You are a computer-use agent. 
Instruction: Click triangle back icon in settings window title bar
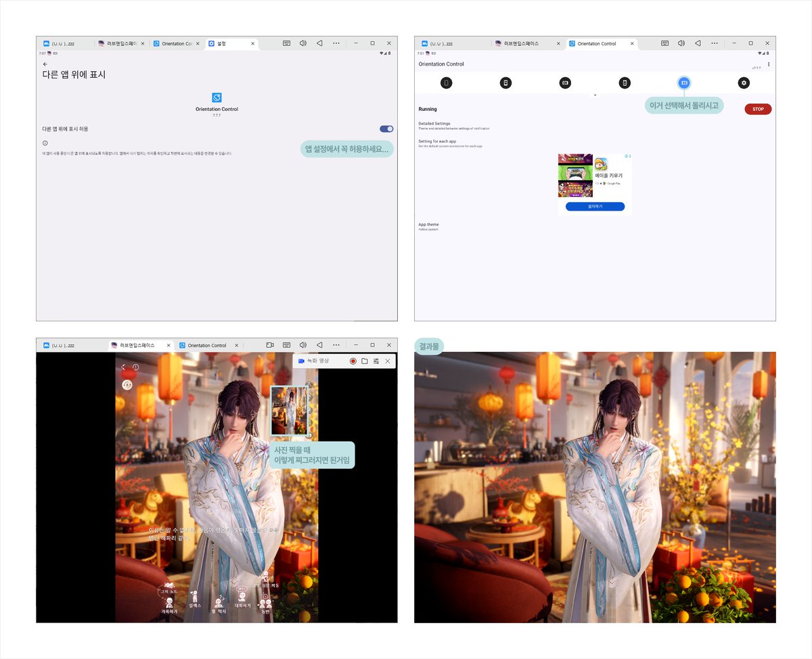[x=319, y=43]
